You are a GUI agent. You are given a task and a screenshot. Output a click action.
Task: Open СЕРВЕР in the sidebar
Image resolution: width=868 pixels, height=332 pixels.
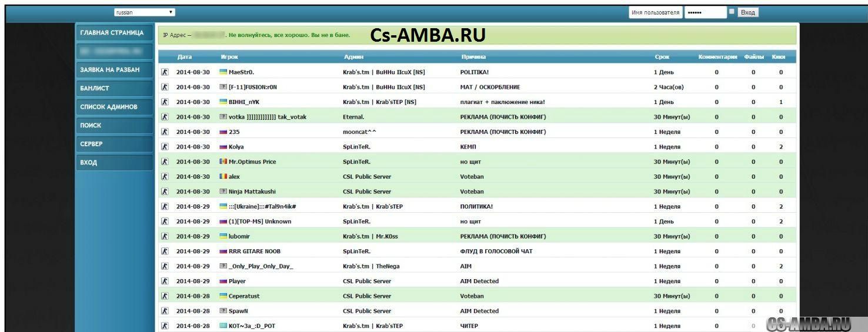114,144
